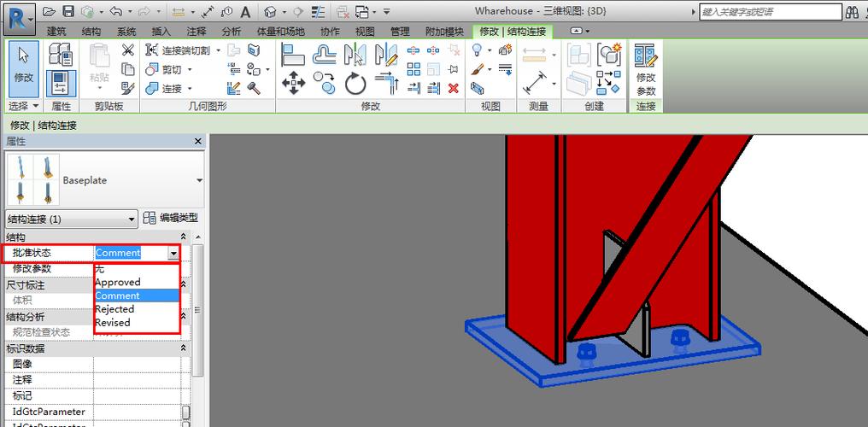Close the 属性 properties palette
The height and width of the screenshot is (427, 868).
tap(198, 142)
